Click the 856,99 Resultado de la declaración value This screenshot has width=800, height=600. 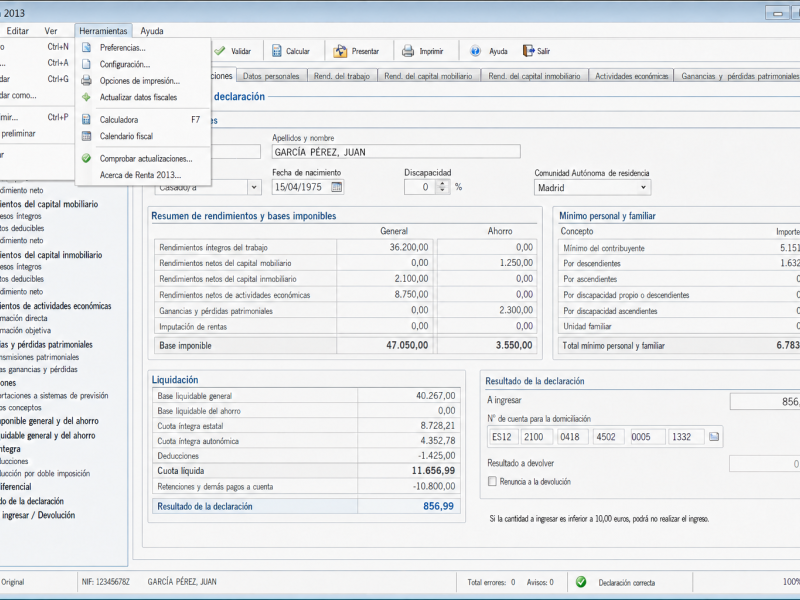click(x=438, y=506)
